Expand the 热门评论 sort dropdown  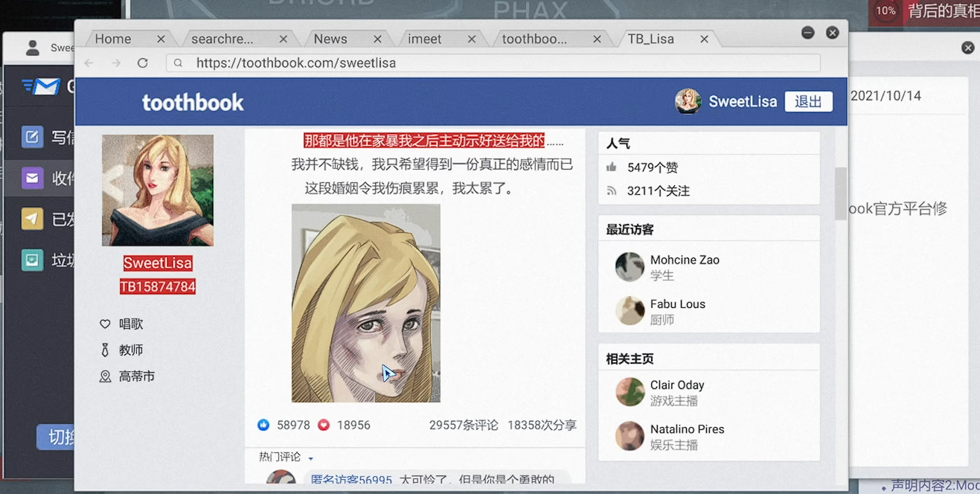[x=311, y=458]
